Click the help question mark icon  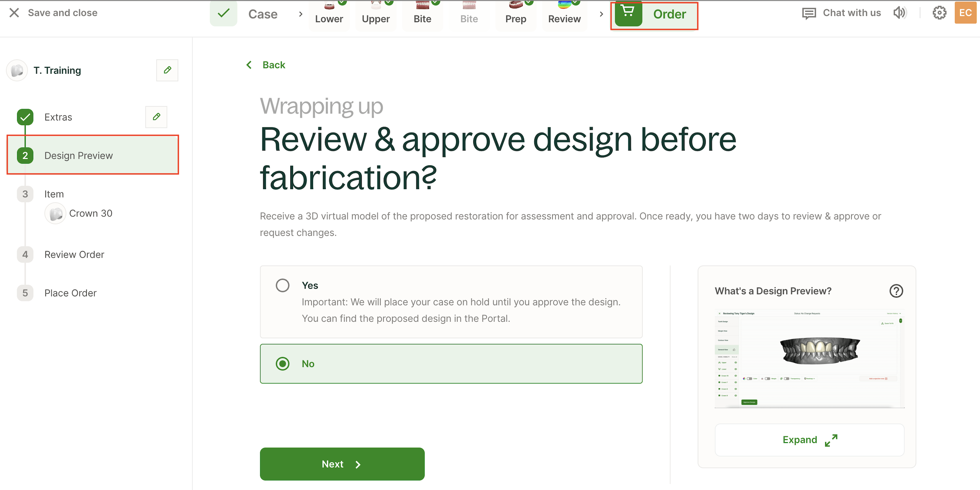(896, 291)
